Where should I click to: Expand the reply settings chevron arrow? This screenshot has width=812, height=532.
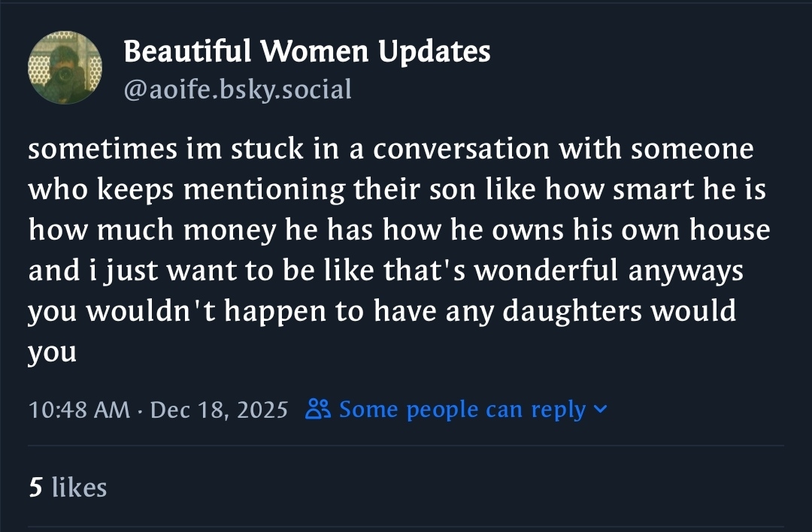(599, 410)
